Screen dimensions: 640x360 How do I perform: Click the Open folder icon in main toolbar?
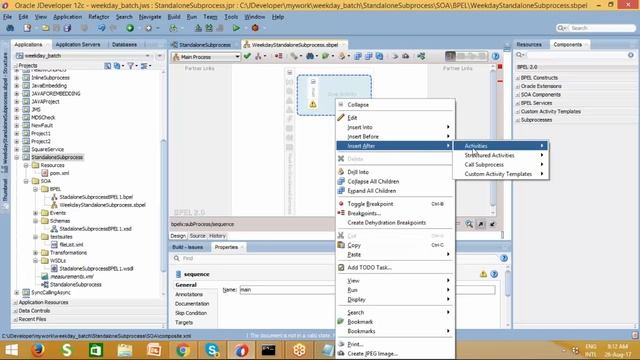click(45, 28)
